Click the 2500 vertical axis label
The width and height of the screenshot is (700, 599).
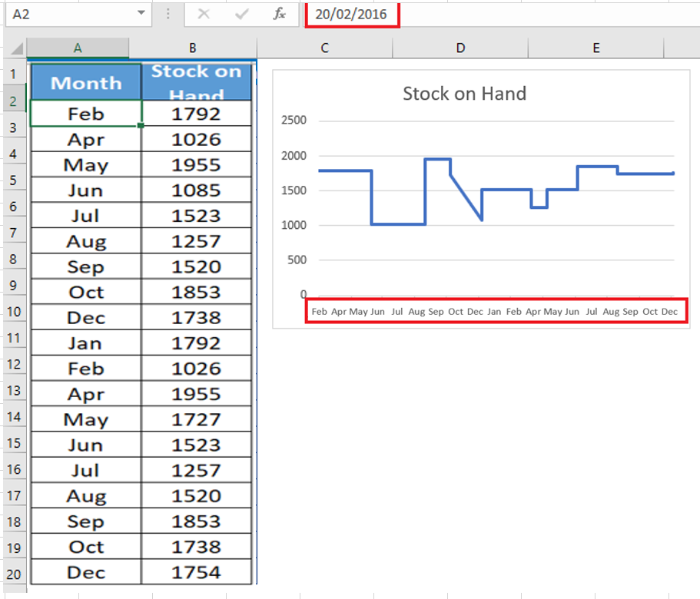click(294, 121)
